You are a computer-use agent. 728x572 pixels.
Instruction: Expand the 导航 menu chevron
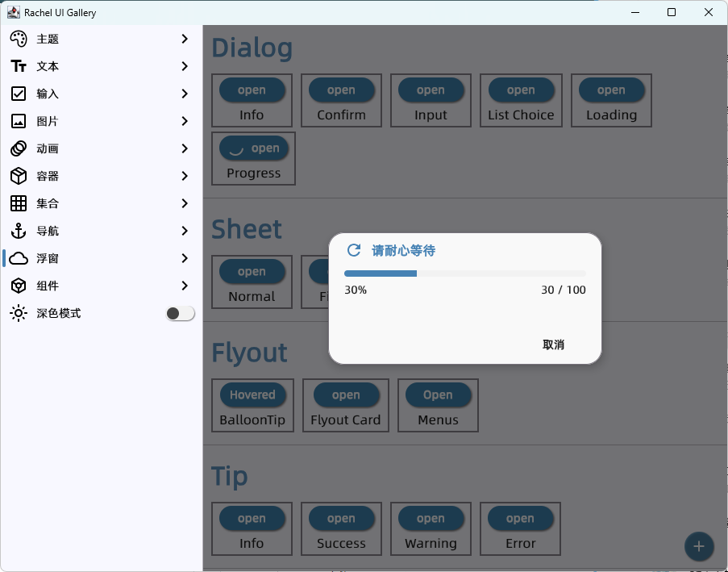pos(185,231)
